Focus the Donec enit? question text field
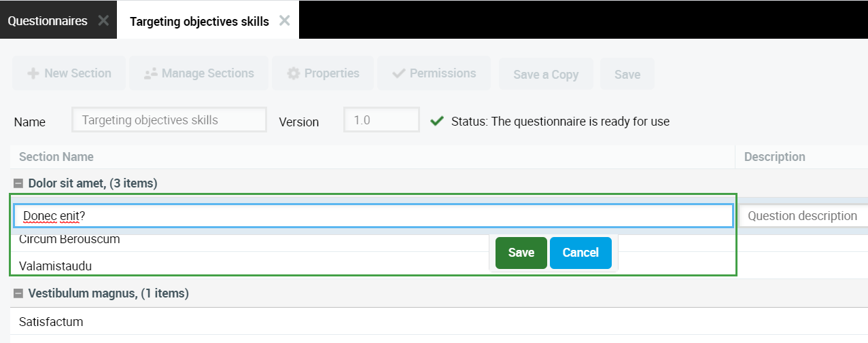This screenshot has width=868, height=343. click(x=372, y=216)
